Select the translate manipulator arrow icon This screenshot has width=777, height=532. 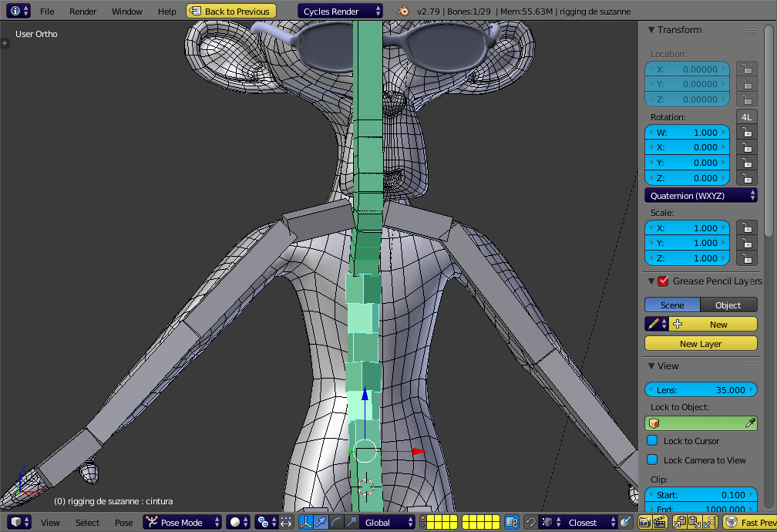click(321, 522)
